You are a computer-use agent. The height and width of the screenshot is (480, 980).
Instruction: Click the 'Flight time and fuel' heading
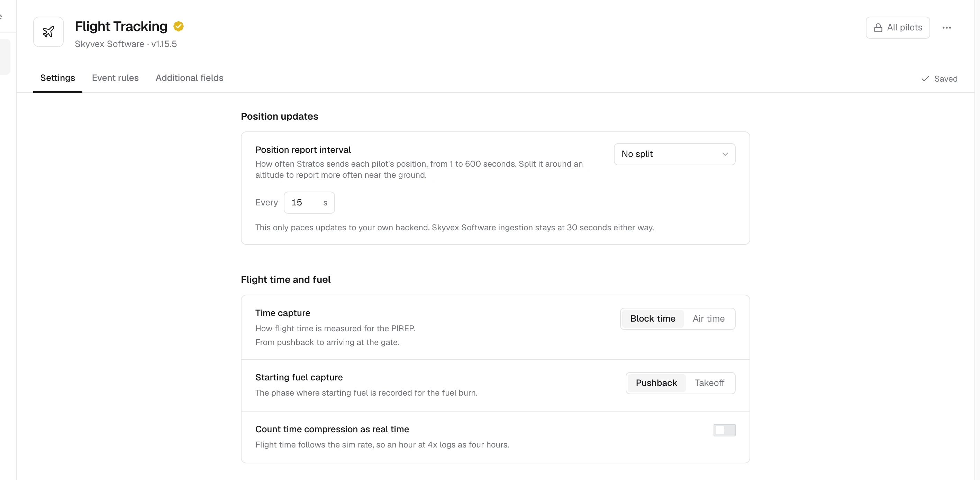tap(286, 279)
